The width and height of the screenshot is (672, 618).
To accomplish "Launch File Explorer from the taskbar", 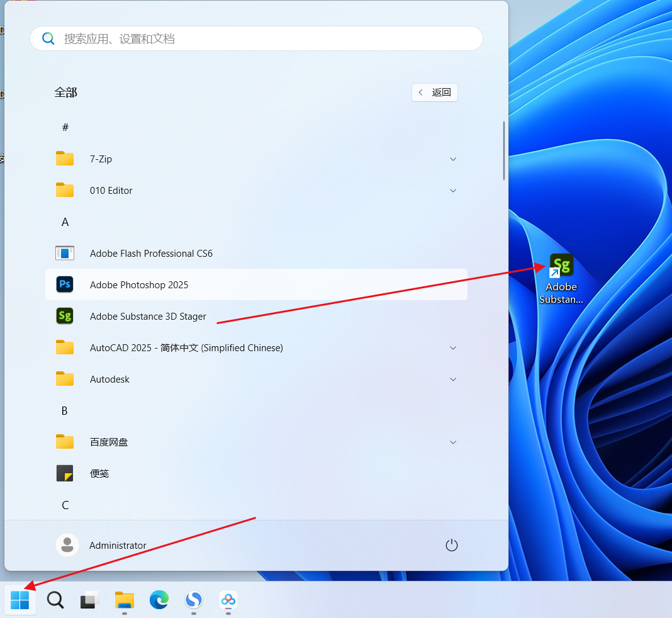I will pyautogui.click(x=125, y=600).
